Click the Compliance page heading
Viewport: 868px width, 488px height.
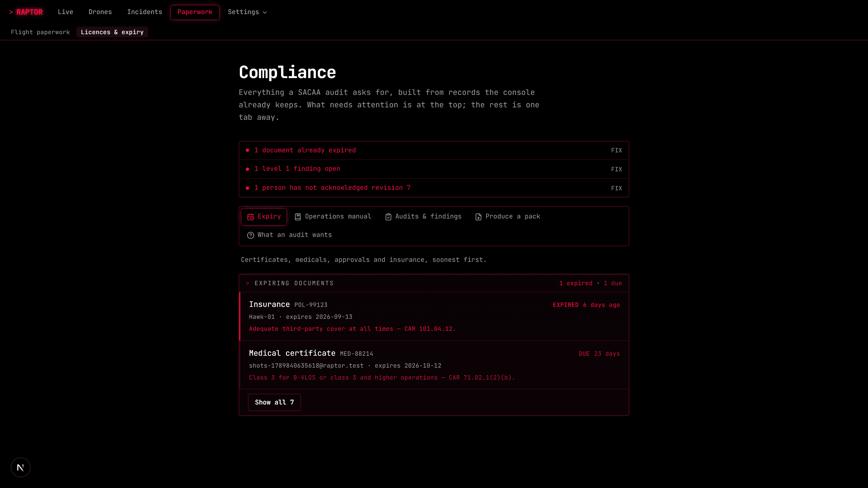click(288, 72)
